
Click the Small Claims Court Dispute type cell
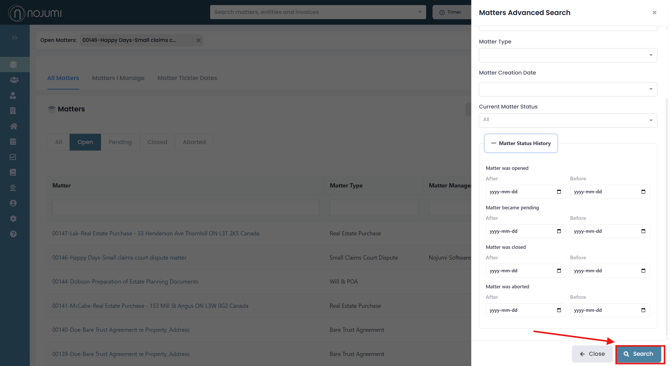(x=364, y=258)
